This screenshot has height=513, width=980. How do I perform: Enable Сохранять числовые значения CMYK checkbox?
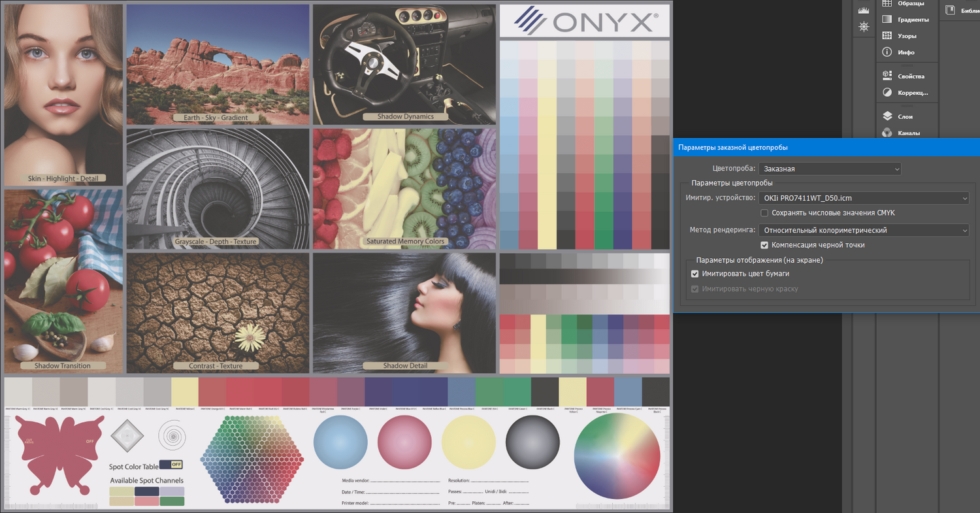point(764,213)
